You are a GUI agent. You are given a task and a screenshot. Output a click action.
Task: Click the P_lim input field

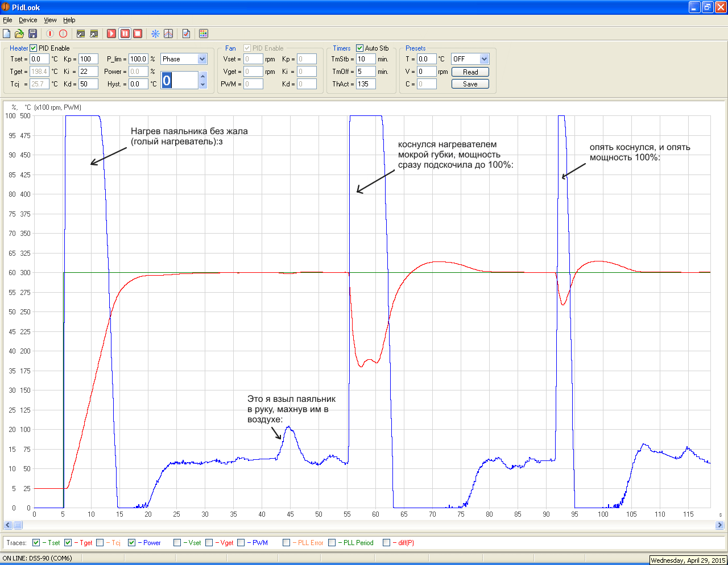pyautogui.click(x=138, y=59)
